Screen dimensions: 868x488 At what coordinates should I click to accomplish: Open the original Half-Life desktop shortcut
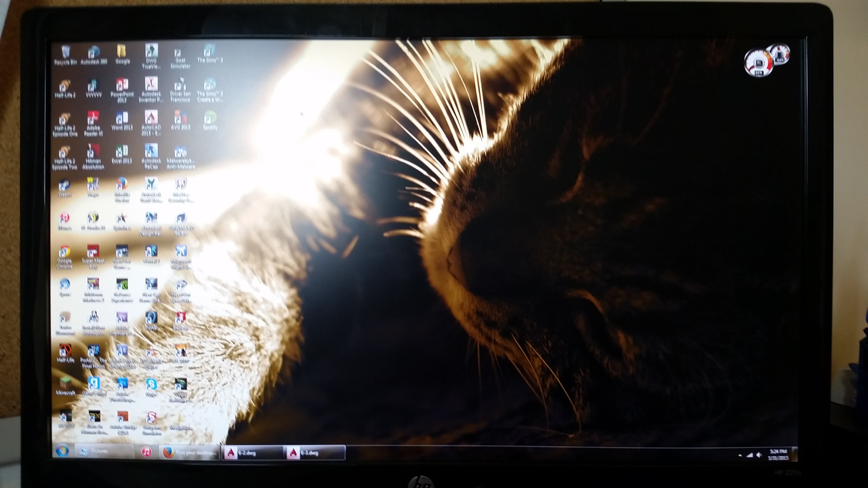[65, 353]
